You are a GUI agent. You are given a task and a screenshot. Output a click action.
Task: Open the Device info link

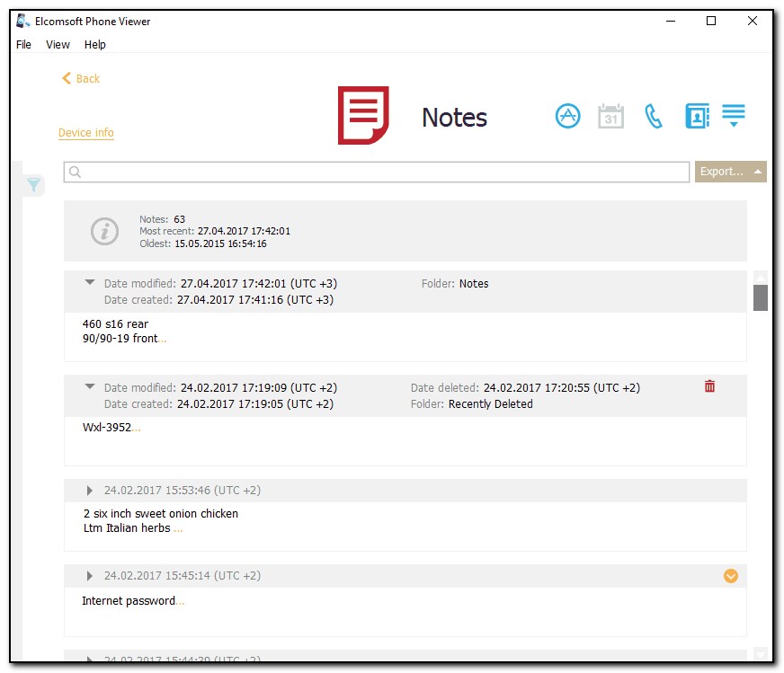pyautogui.click(x=86, y=133)
